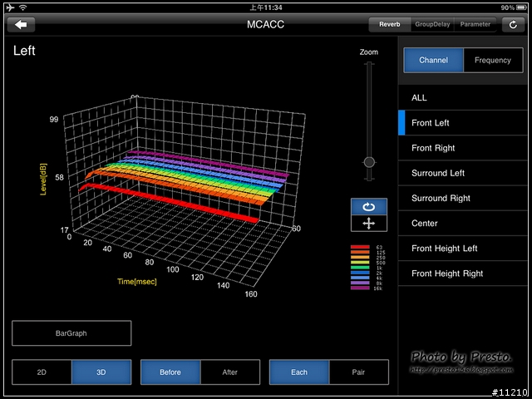
Task: Select the Each display option
Action: (299, 372)
